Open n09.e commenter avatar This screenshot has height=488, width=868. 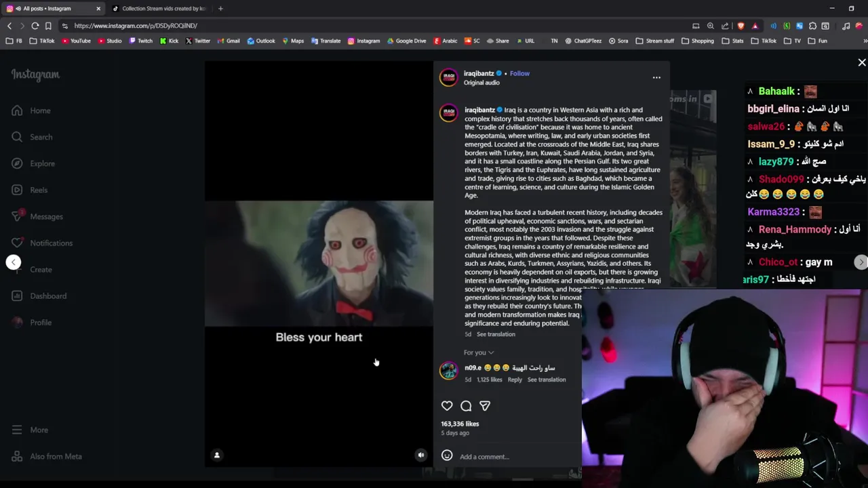point(448,370)
